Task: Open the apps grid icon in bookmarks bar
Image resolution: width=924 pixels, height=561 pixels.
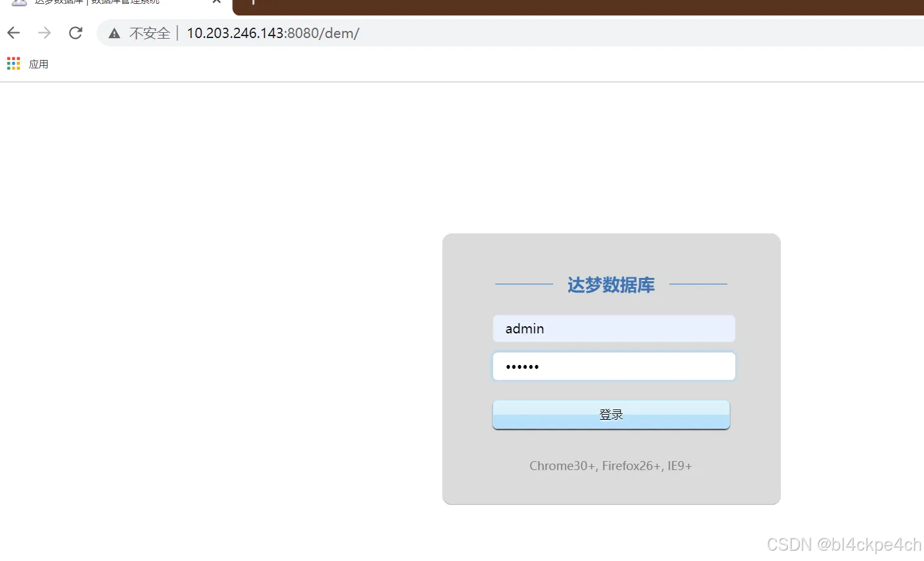Action: coord(14,63)
